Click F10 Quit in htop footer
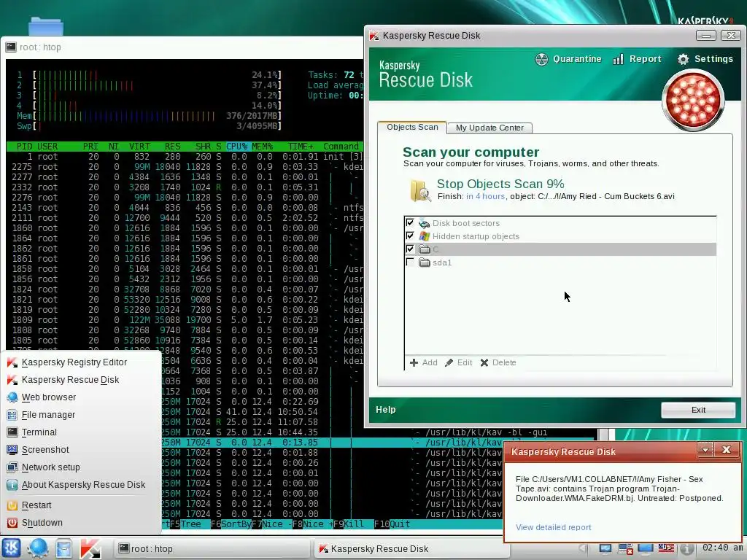Image resolution: width=747 pixels, height=560 pixels. point(392,524)
